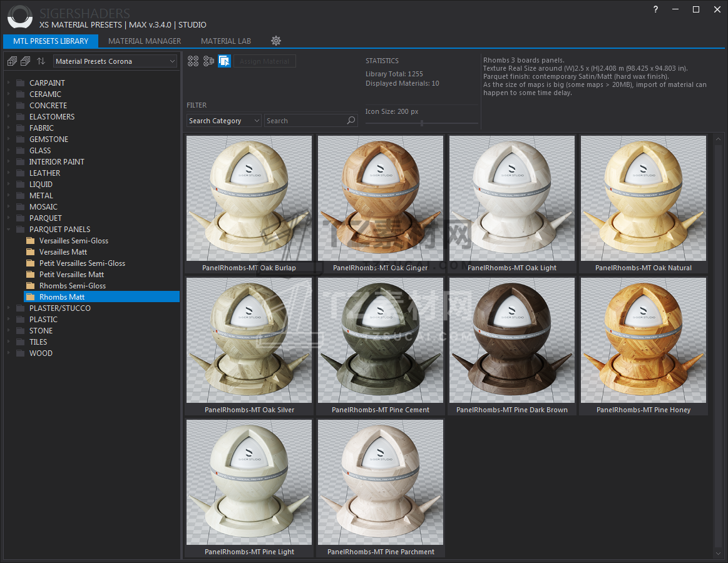This screenshot has width=728, height=563.
Task: Select the PanelRhombs-MT Oak Ginger thumbnail
Action: pos(381,198)
